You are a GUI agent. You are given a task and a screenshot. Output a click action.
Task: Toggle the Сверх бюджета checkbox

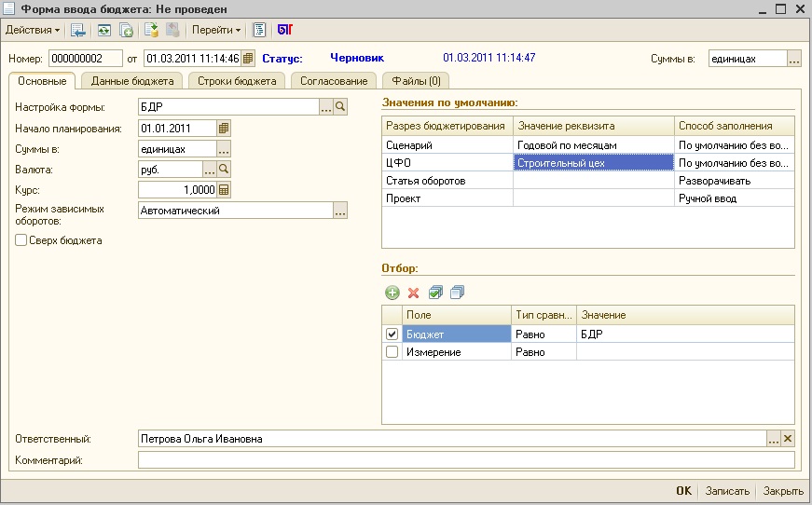(21, 240)
